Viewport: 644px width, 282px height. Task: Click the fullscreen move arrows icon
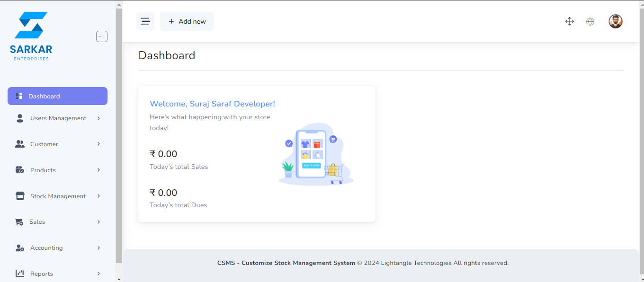(x=570, y=21)
